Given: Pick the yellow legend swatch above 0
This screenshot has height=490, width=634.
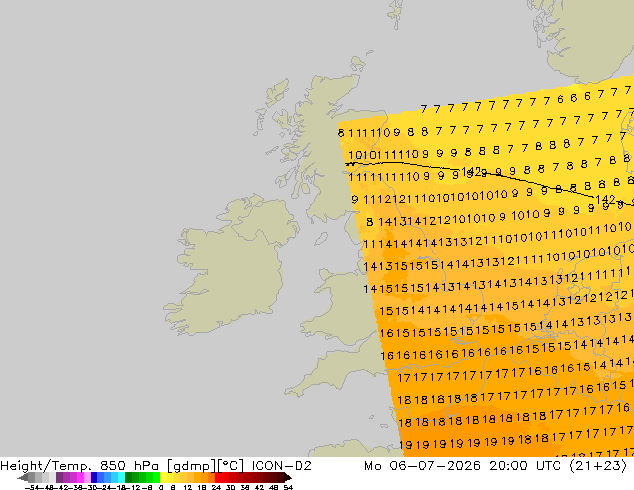Looking at the screenshot, I should tap(163, 477).
